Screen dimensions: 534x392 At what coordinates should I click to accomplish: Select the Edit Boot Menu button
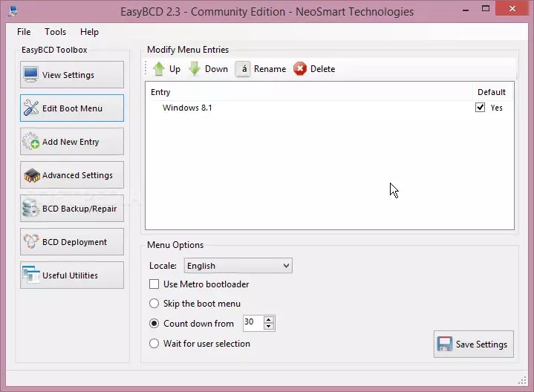(72, 108)
